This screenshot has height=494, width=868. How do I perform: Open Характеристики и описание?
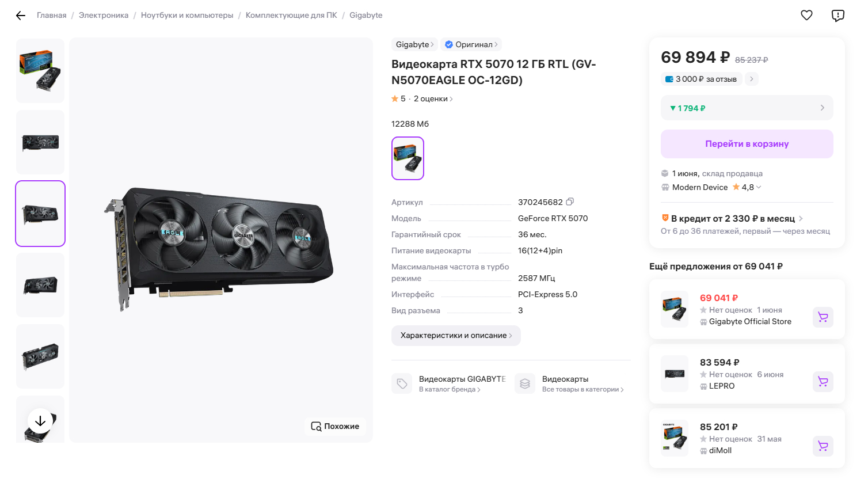[455, 336]
